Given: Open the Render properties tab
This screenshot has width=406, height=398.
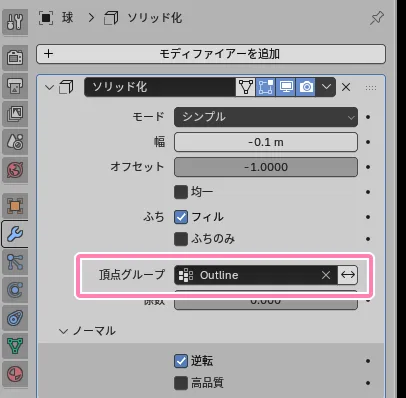Looking at the screenshot, I should click(x=15, y=58).
